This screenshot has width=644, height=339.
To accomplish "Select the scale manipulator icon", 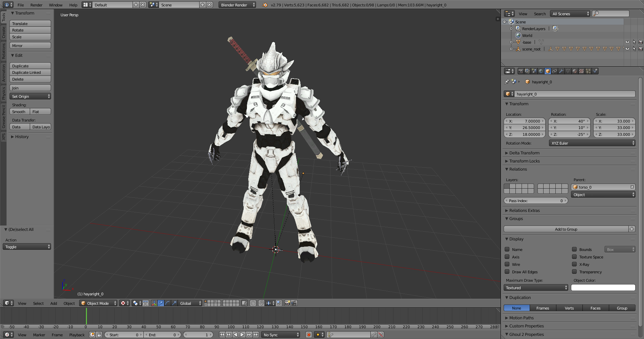I will pyautogui.click(x=174, y=303).
